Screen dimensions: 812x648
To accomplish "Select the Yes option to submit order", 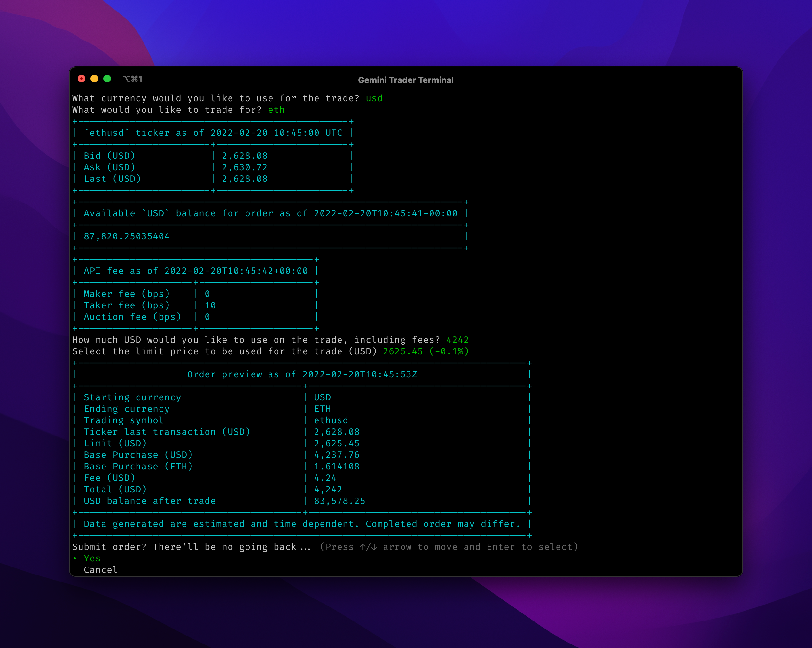I will point(92,559).
